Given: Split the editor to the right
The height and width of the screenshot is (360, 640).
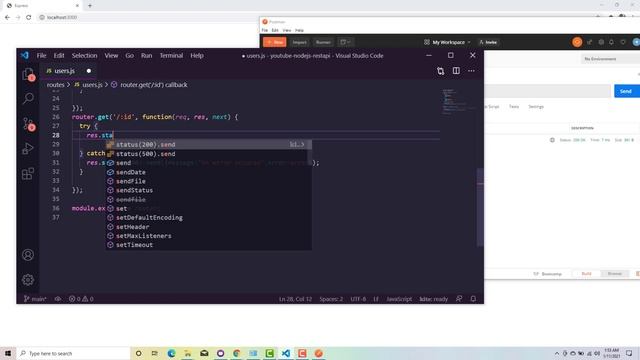Looking at the screenshot, I should pos(456,71).
